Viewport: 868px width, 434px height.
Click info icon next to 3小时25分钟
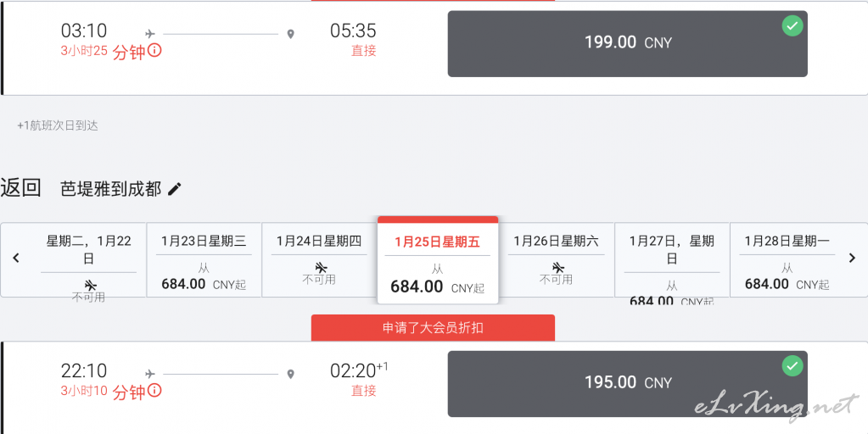click(155, 51)
